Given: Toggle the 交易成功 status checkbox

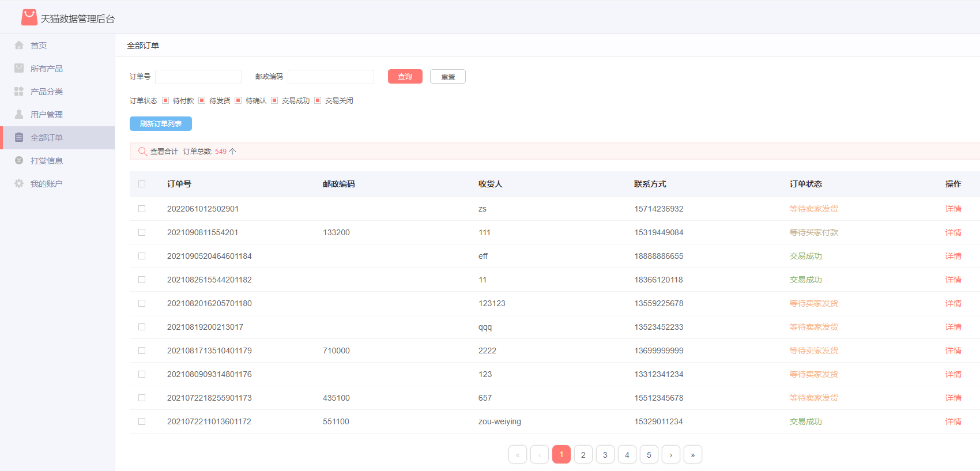Looking at the screenshot, I should tap(274, 100).
